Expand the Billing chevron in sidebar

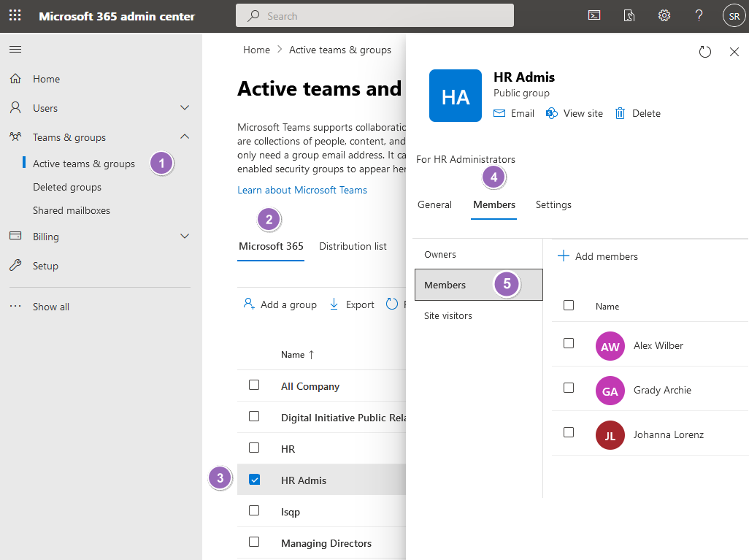click(x=185, y=236)
